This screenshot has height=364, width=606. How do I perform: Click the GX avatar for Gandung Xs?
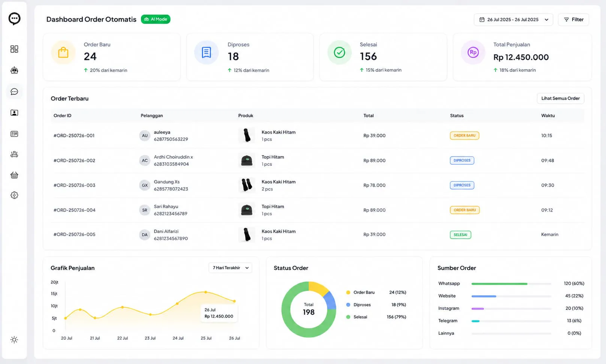click(x=145, y=185)
